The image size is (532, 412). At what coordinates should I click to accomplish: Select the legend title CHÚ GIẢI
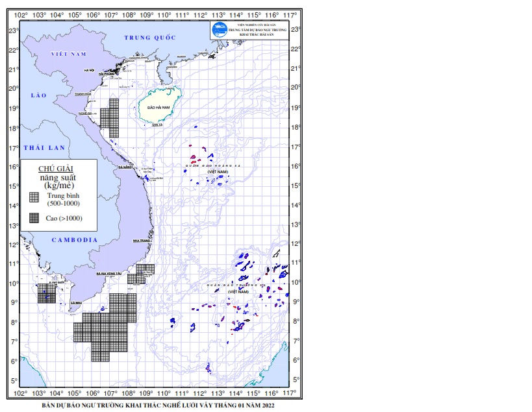[x=56, y=169]
